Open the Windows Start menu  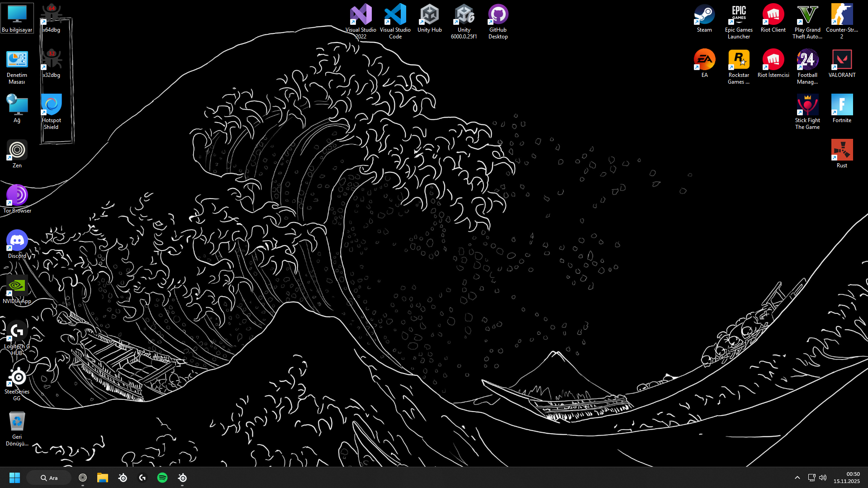tap(14, 478)
